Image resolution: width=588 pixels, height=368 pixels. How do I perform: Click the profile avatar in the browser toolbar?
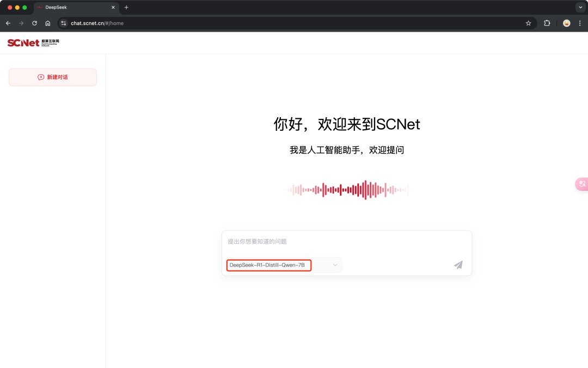click(567, 23)
